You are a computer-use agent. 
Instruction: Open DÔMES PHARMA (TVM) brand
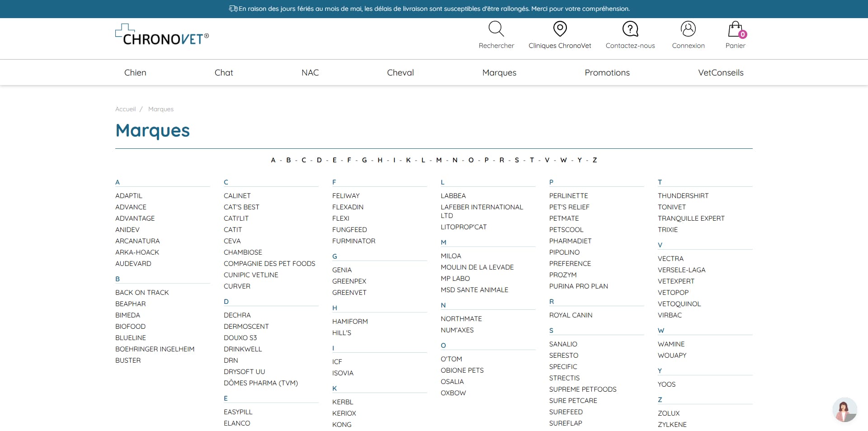261,383
